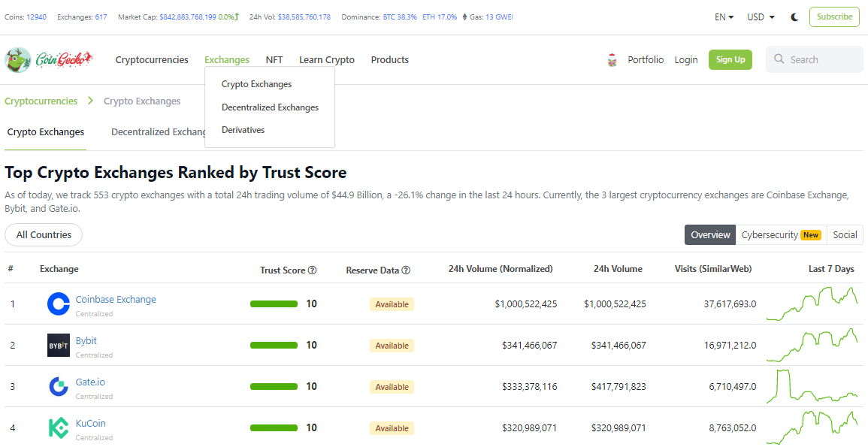Screen dimensions: 868x447
Task: Click Gate.io trust score bar
Action: coord(274,387)
